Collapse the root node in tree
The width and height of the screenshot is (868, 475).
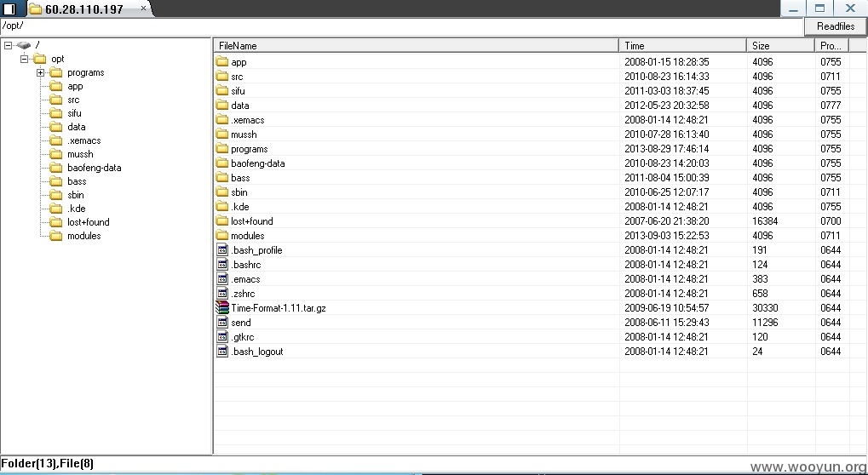(8, 45)
